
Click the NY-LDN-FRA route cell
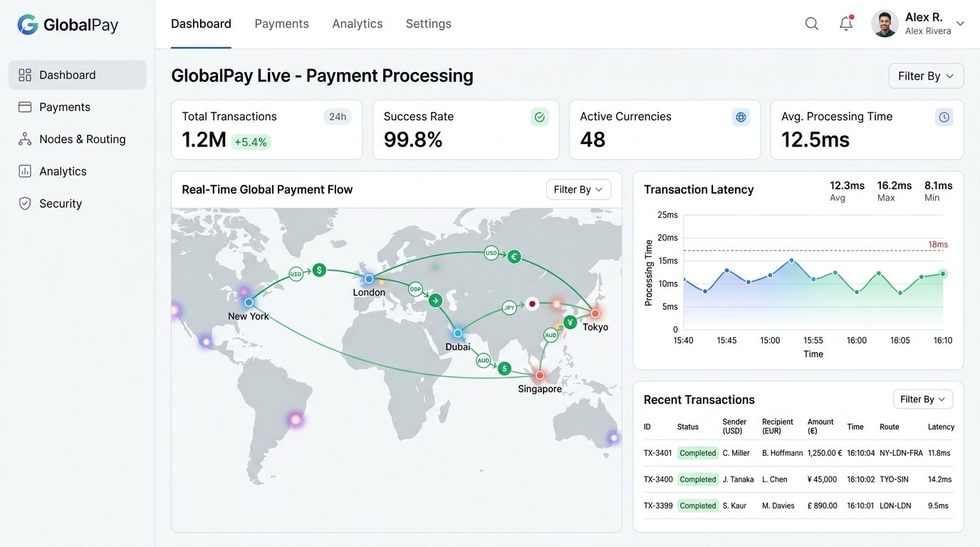click(902, 453)
